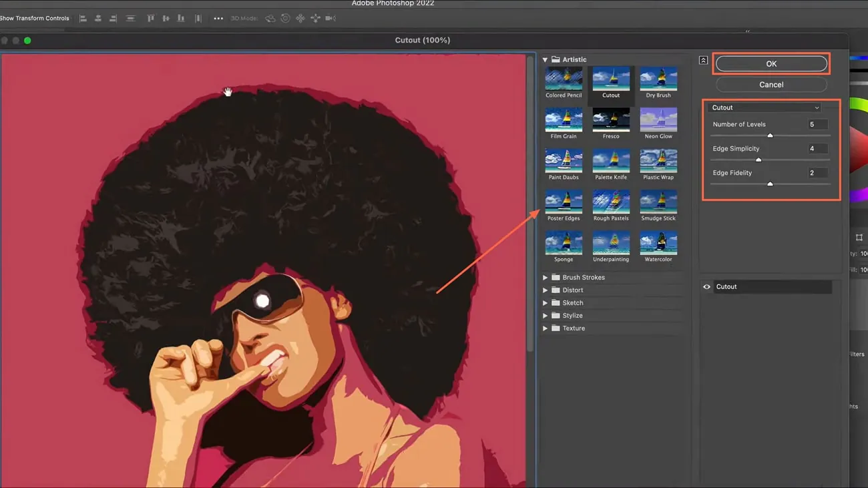Collapse the Artistic filter folder
868x488 pixels.
click(x=545, y=59)
